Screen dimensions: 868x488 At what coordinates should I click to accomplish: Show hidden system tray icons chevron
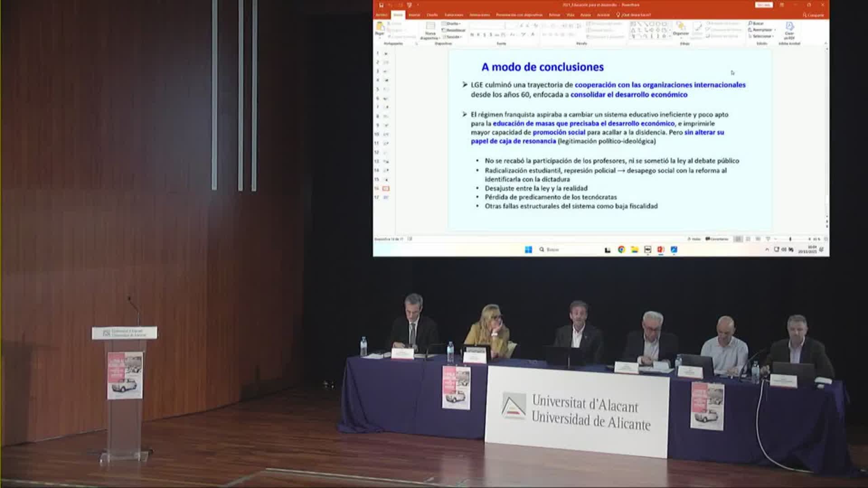pos(767,249)
